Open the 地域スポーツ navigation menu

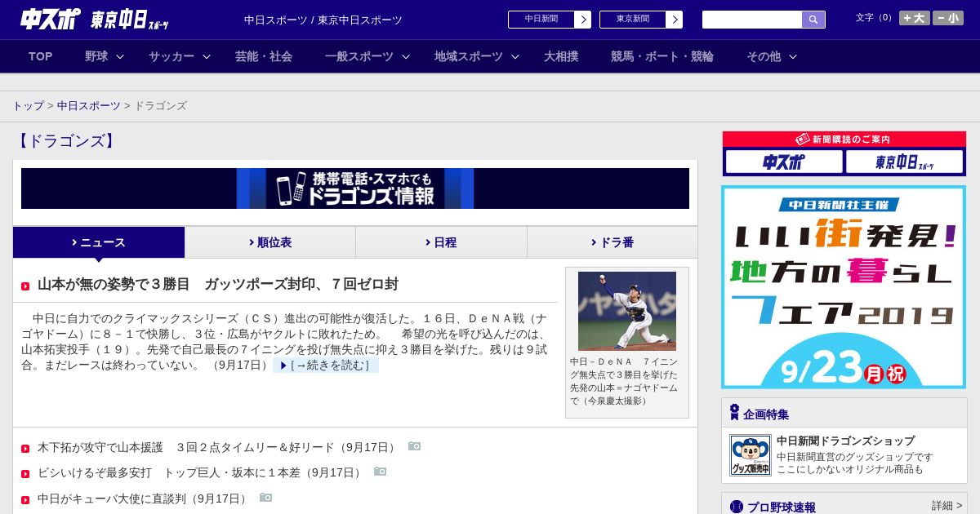469,56
